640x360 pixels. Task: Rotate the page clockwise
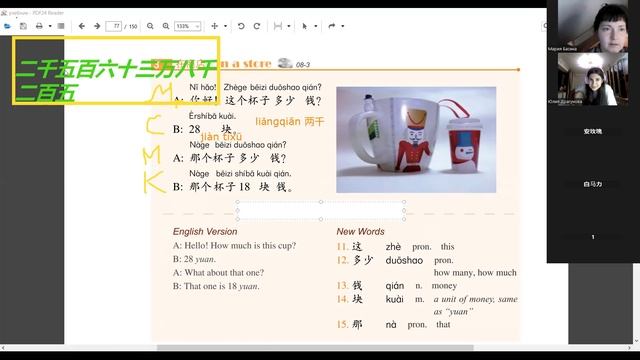(257, 26)
